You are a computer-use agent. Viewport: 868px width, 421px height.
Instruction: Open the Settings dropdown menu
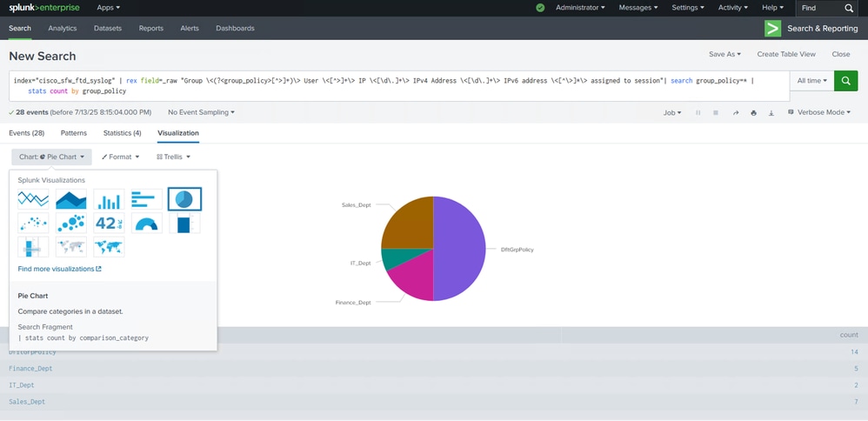point(688,8)
